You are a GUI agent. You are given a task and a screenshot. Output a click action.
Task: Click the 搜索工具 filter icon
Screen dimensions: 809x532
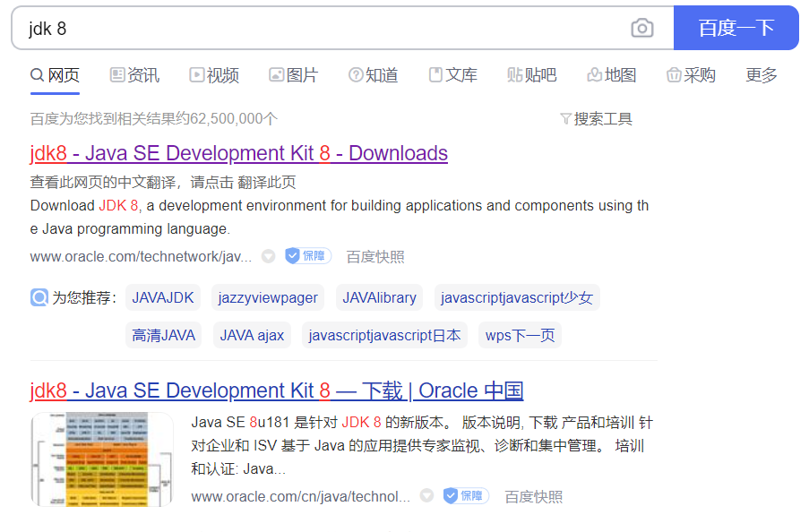(565, 117)
